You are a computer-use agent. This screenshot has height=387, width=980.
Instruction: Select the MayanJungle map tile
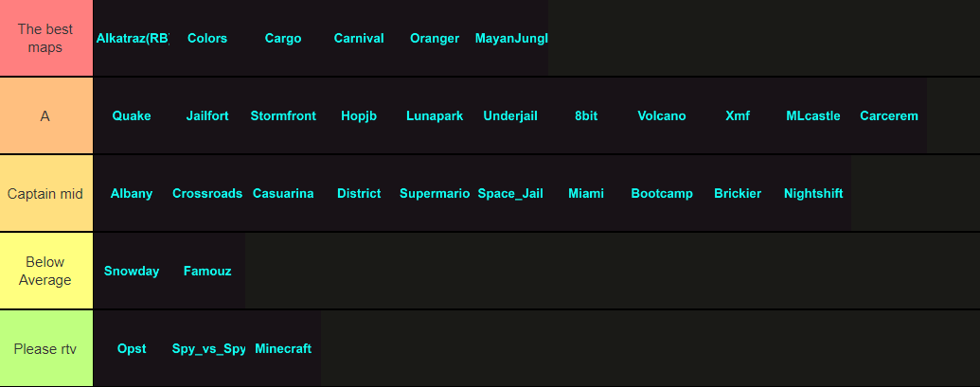(x=510, y=39)
